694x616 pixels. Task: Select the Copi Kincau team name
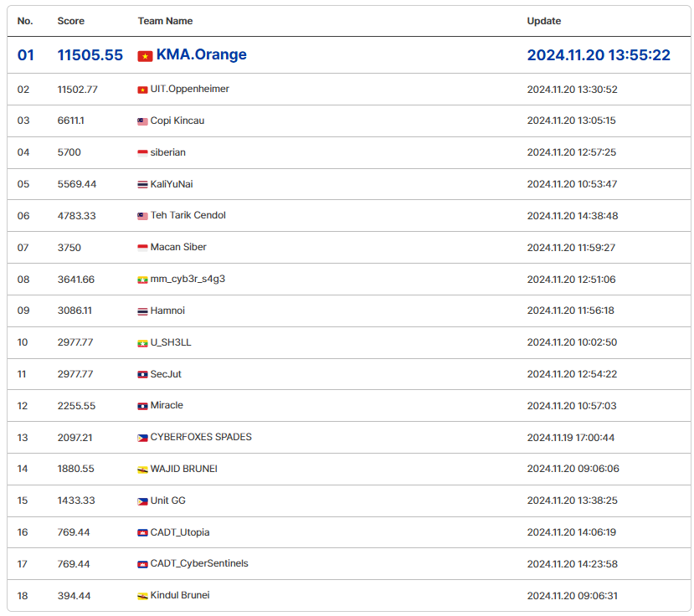click(177, 121)
